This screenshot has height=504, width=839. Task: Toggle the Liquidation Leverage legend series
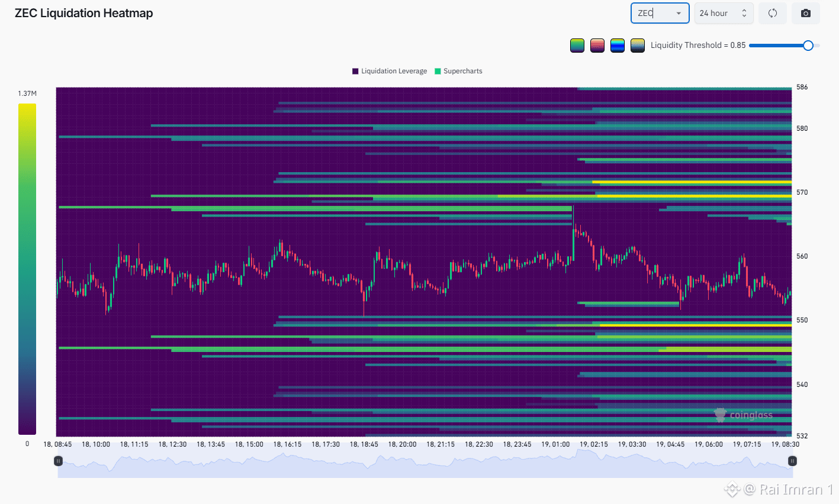[390, 71]
